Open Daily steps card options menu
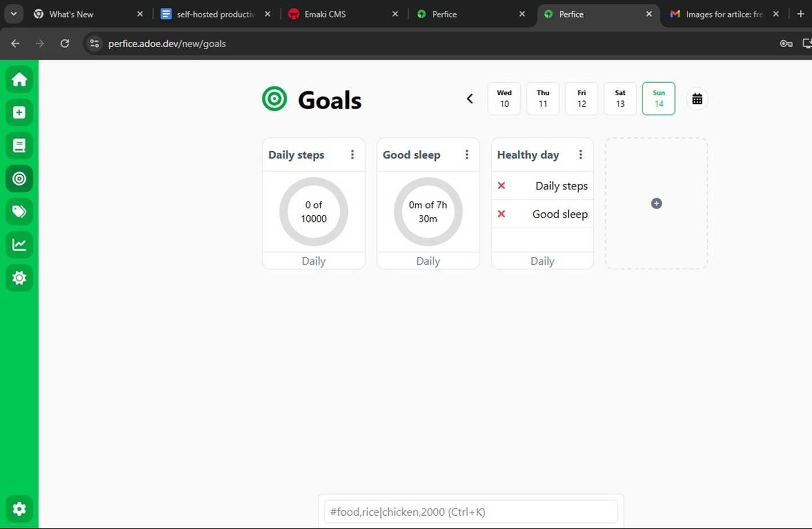 pos(352,155)
